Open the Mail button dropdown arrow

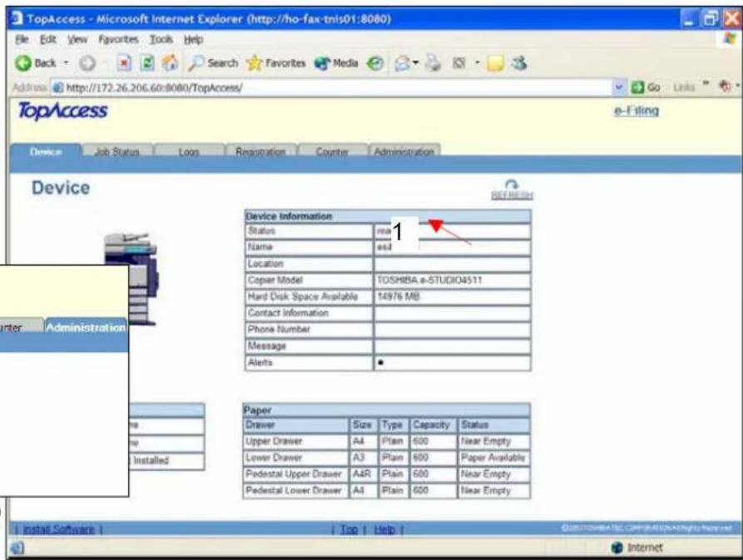coord(415,63)
